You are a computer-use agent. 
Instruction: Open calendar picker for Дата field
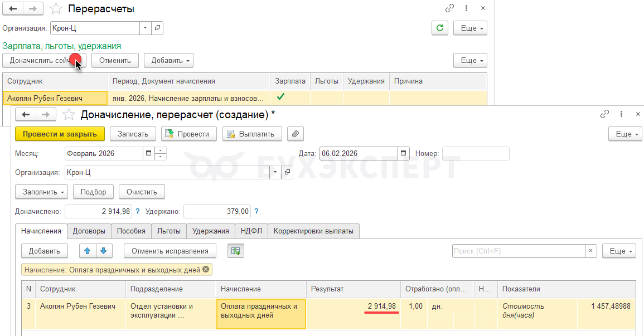(x=404, y=153)
